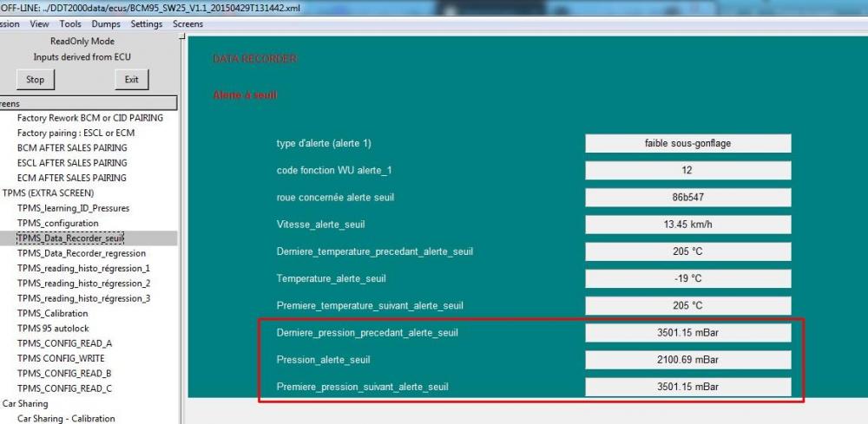The width and height of the screenshot is (868, 424).
Task: Select Factory Rework BCM or CID PAIRING
Action: click(x=90, y=118)
